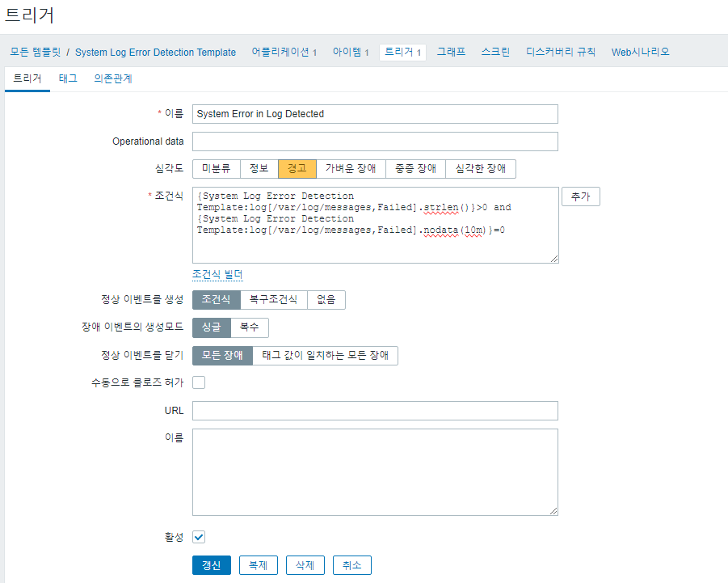The width and height of the screenshot is (728, 583).
Task: Select 태그 값이 일치하는 모든 장애 option
Action: 325,355
